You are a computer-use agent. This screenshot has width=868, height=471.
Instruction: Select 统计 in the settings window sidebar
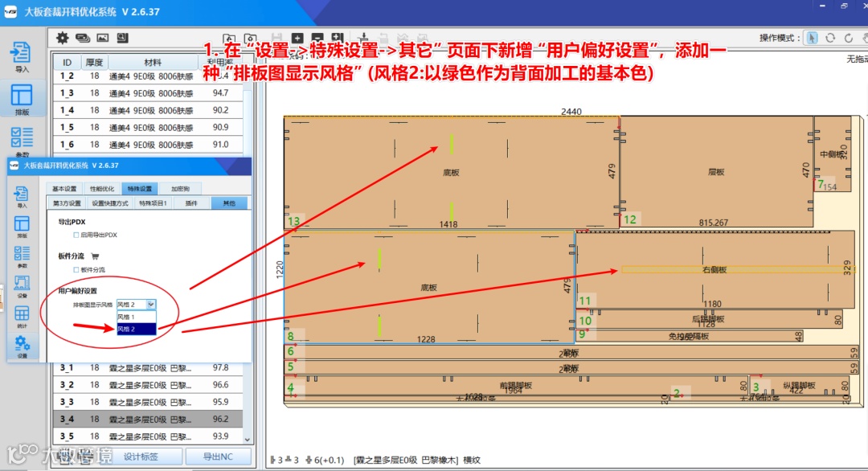22,317
